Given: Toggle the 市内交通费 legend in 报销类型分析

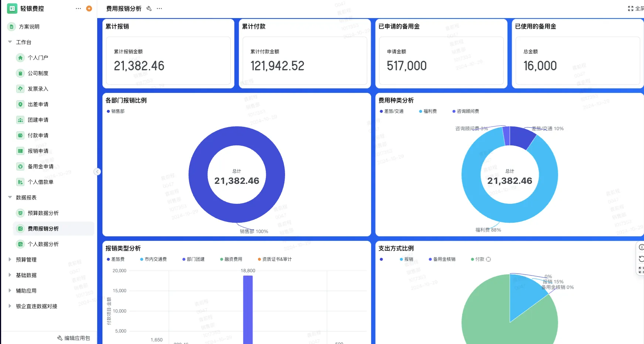Looking at the screenshot, I should pos(153,259).
